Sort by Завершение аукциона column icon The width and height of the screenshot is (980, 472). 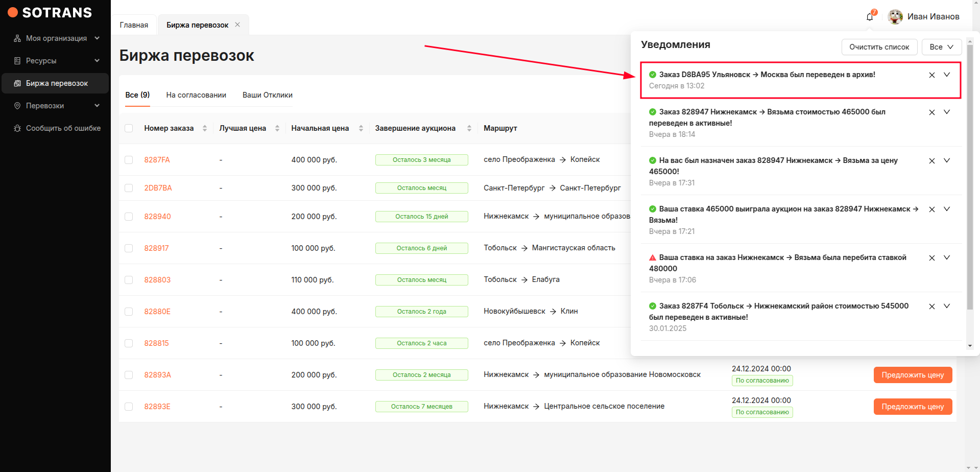[469, 128]
